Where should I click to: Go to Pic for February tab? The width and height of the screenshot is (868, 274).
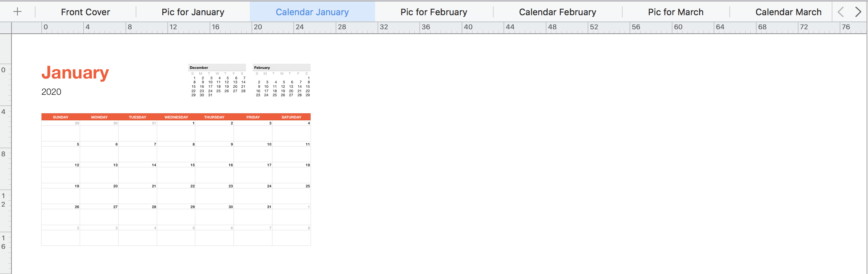coord(434,12)
